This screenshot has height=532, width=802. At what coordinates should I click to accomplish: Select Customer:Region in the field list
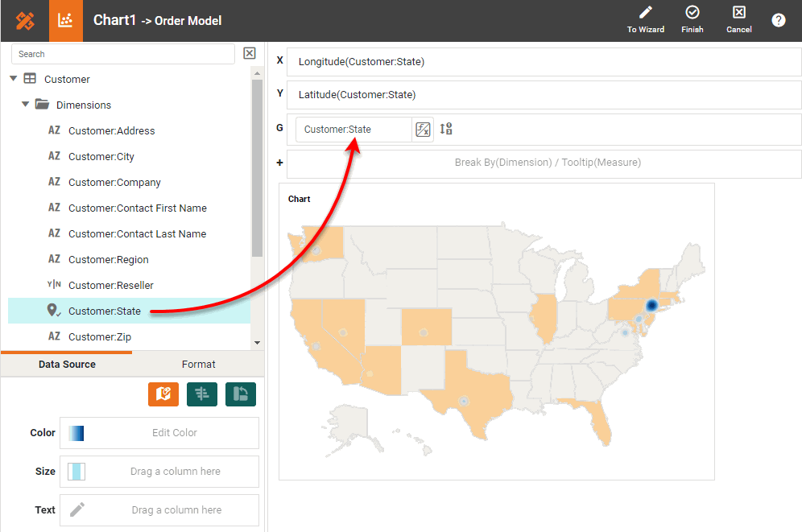pyautogui.click(x=110, y=259)
